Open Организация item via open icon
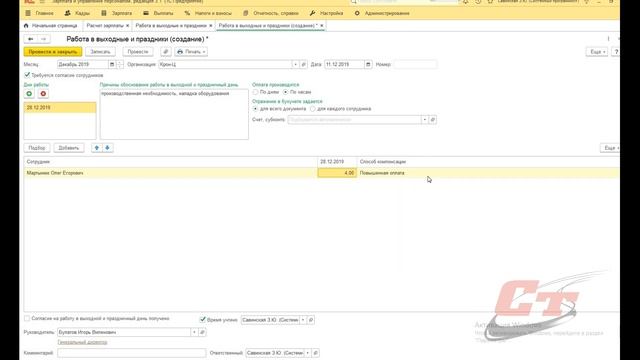The image size is (640, 360). tap(303, 64)
